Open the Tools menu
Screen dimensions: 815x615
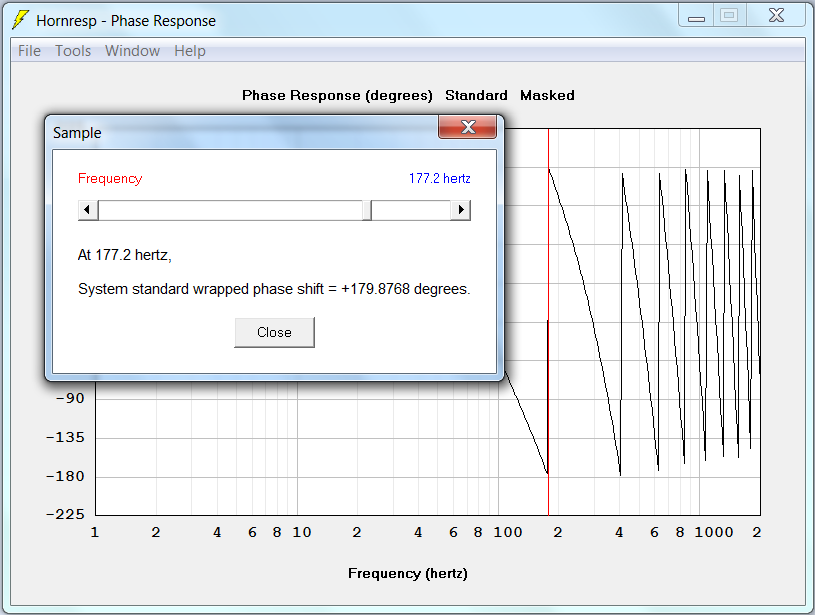73,51
